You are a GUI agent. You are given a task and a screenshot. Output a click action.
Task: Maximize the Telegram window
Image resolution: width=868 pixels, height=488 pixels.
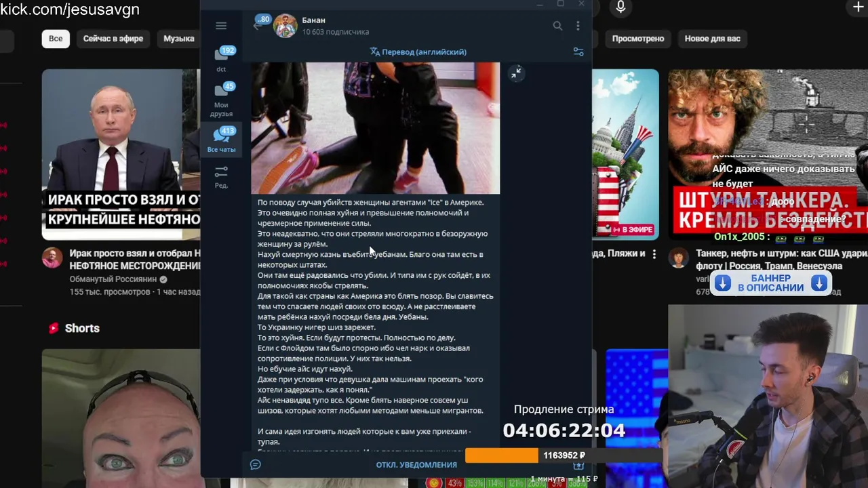(560, 4)
